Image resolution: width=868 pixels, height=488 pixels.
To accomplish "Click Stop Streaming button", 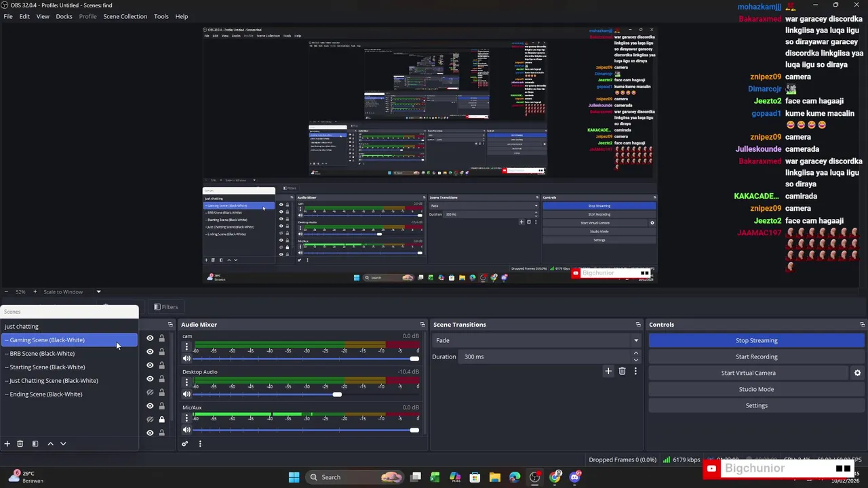I will (756, 340).
